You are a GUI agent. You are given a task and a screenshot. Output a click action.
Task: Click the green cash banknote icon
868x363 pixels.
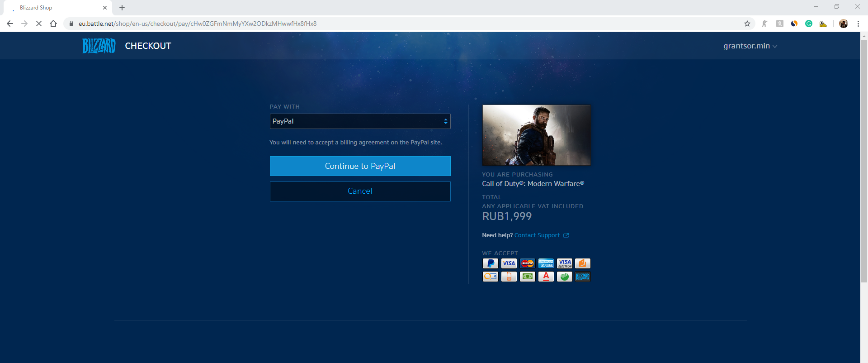click(528, 277)
